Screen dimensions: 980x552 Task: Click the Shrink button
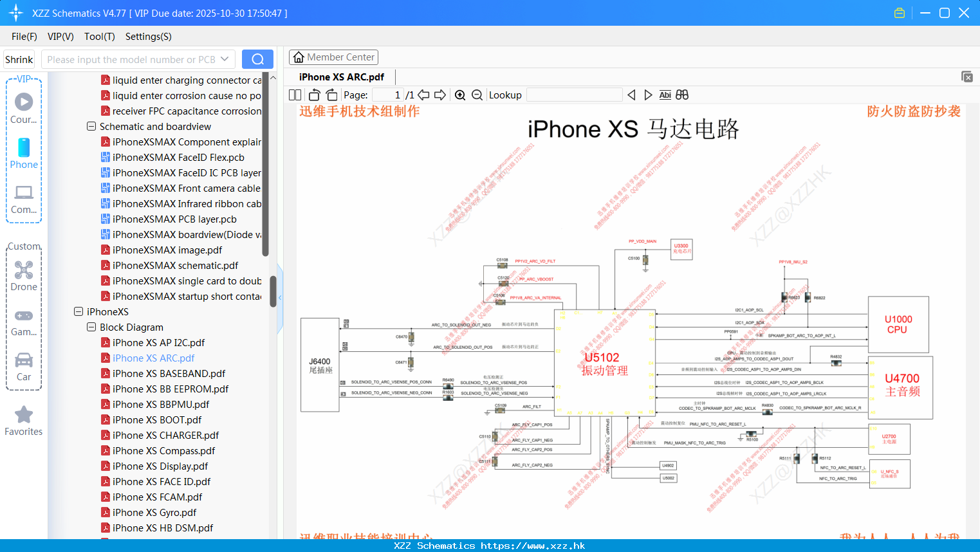[19, 59]
